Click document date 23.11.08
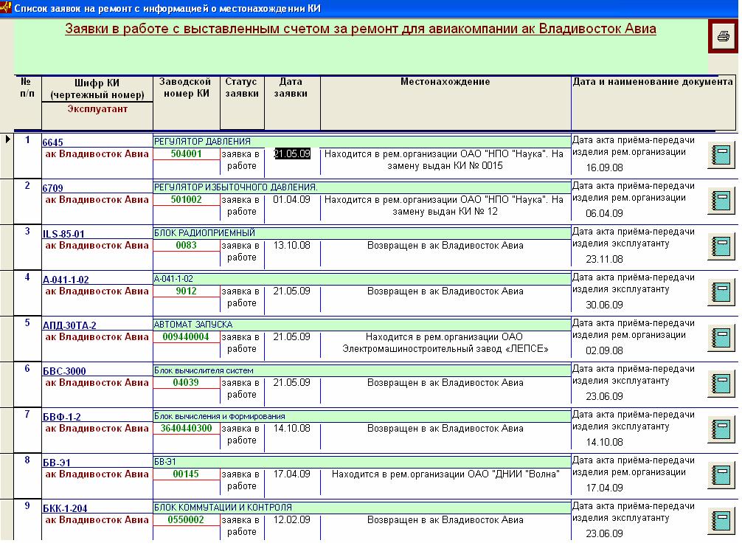 [604, 260]
